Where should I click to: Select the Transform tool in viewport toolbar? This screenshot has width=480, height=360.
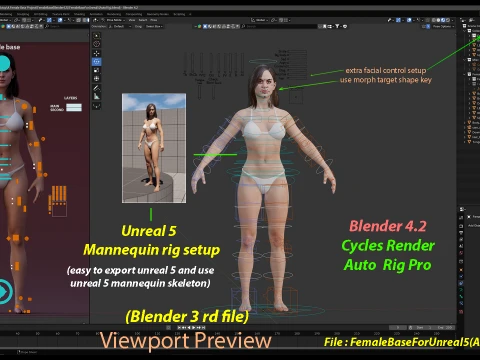click(96, 79)
